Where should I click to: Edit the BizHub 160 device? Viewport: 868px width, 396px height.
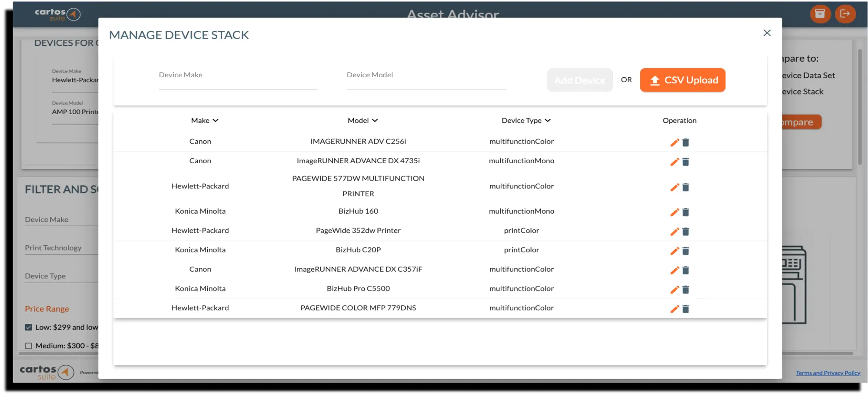[674, 212]
